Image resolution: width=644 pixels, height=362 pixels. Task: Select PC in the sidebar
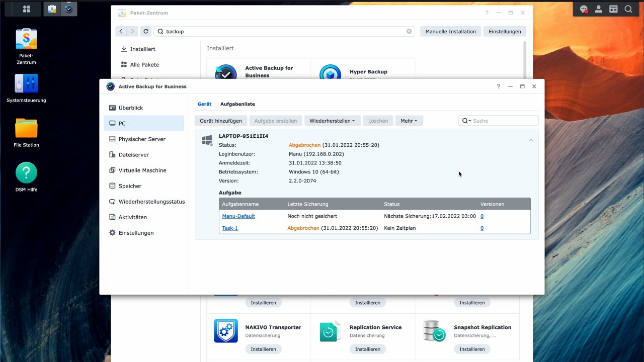[144, 123]
